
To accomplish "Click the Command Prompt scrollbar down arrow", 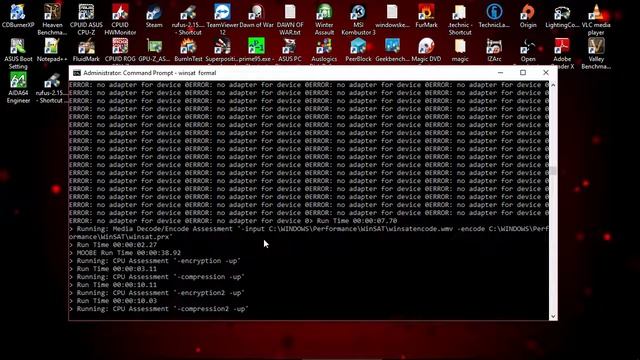I will [553, 316].
